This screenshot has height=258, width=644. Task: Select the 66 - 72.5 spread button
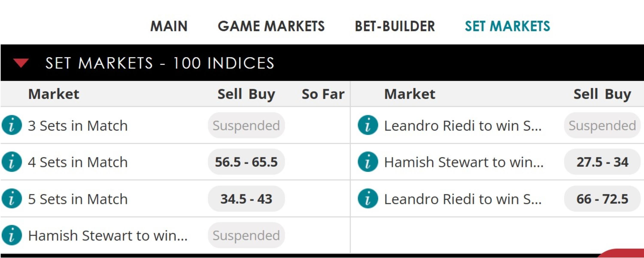(x=602, y=199)
